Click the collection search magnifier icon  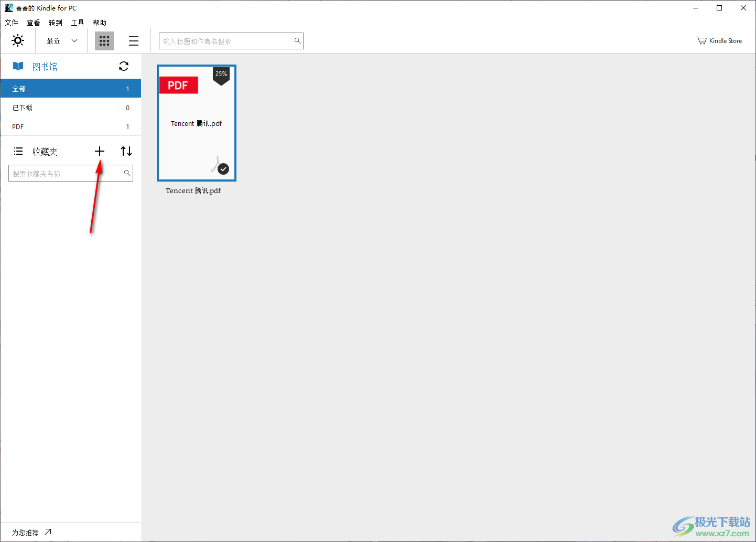[127, 173]
